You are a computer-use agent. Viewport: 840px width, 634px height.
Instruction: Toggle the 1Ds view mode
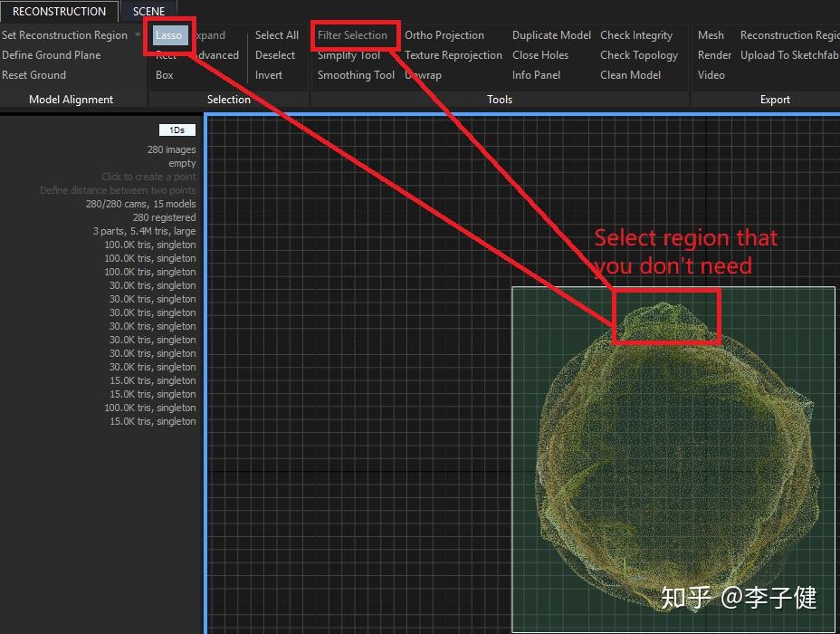(x=177, y=130)
